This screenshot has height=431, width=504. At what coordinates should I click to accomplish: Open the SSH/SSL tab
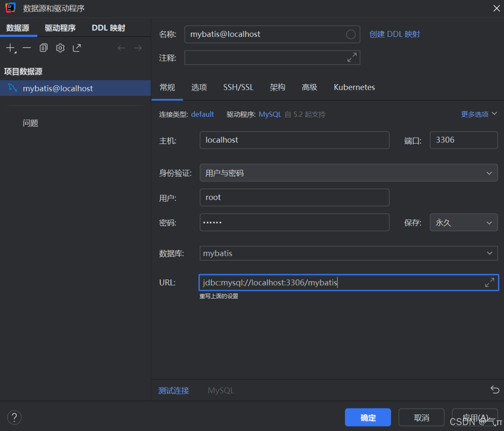coord(238,87)
